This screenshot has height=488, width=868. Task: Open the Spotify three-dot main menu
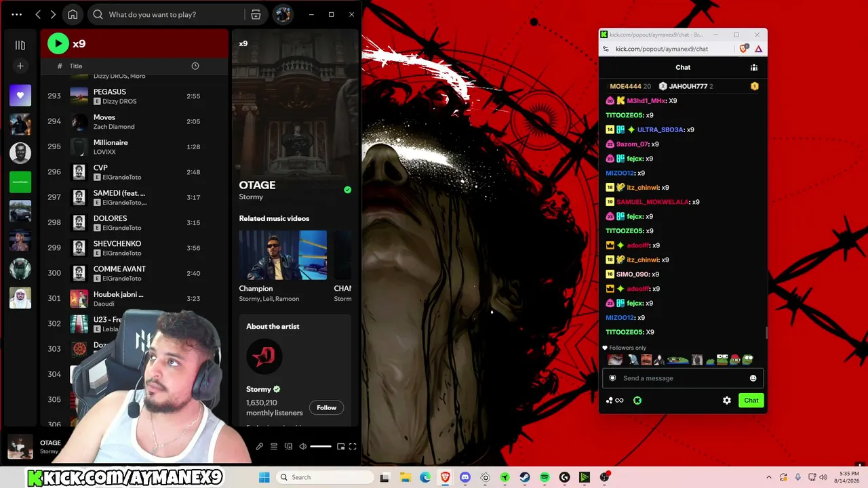point(17,14)
